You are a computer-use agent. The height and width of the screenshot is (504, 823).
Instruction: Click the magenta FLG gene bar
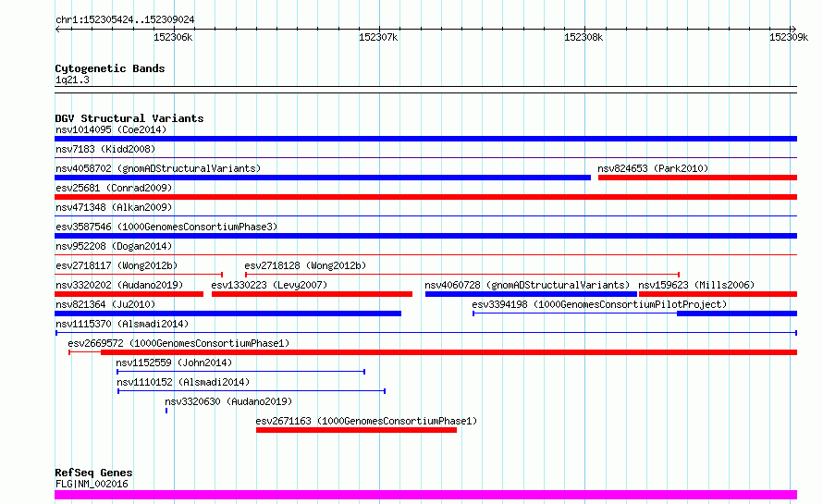[425, 495]
